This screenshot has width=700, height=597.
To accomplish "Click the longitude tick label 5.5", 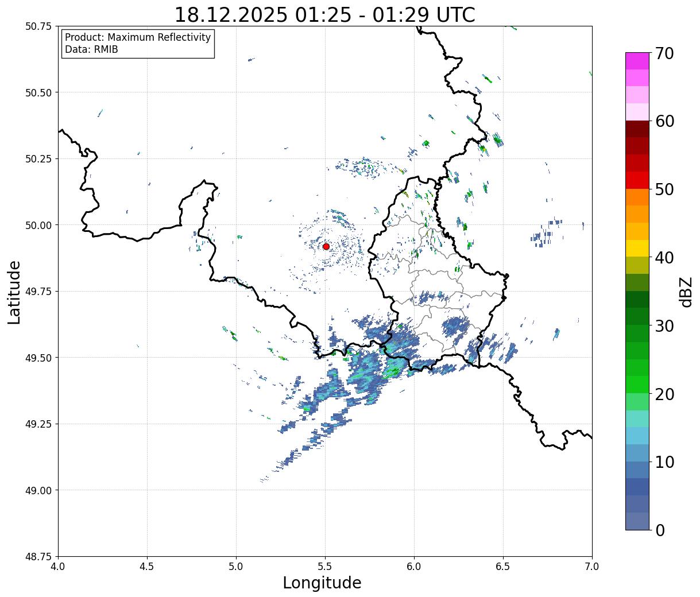I will pos(325,567).
